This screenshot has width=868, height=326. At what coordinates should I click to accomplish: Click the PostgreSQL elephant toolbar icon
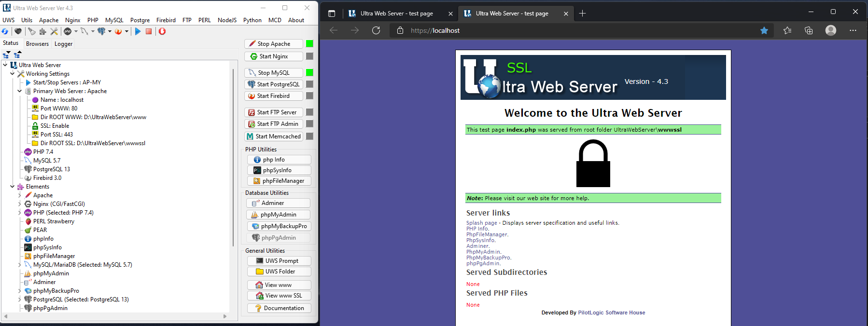point(101,31)
